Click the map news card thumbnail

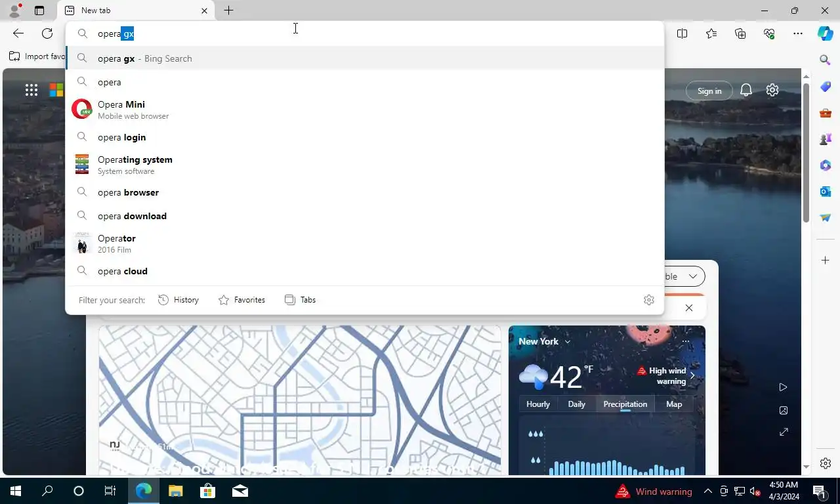[300, 400]
